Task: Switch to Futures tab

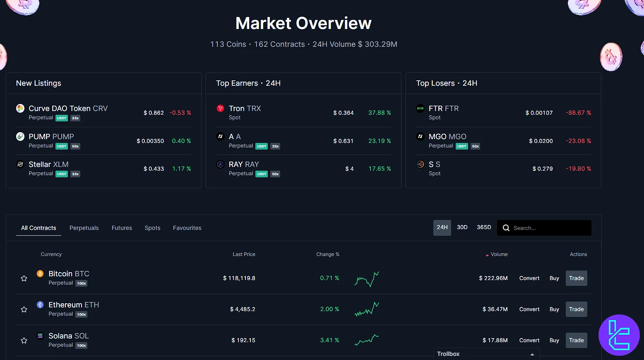Action: (122, 228)
